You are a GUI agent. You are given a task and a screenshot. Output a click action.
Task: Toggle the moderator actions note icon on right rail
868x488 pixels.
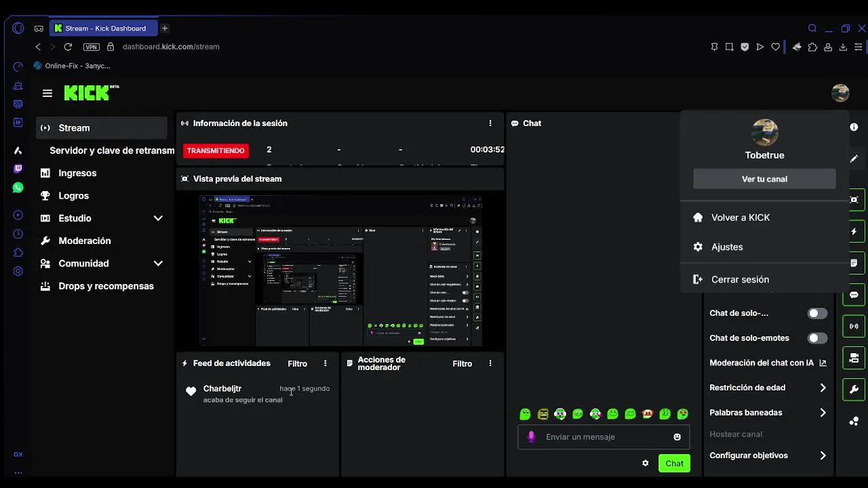pyautogui.click(x=854, y=263)
